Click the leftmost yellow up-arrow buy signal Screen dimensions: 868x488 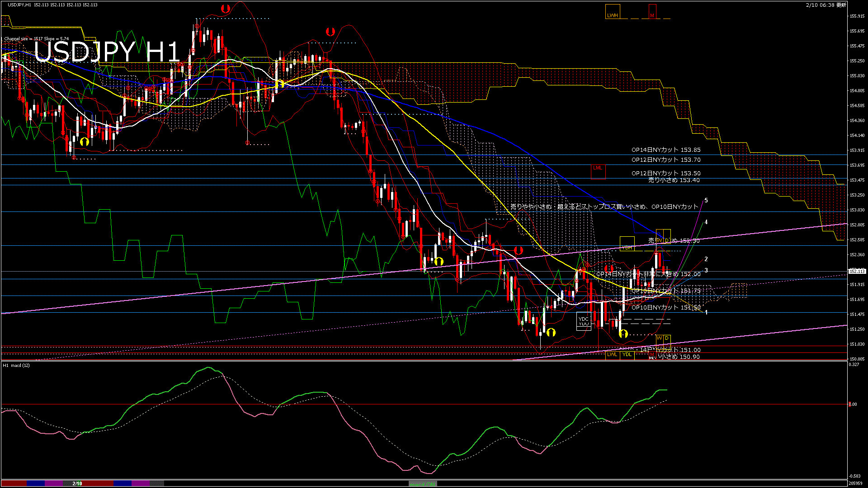[84, 142]
